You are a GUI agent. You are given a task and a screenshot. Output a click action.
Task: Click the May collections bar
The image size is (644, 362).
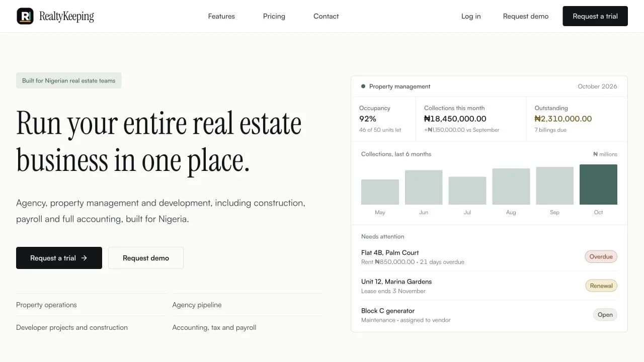380,192
